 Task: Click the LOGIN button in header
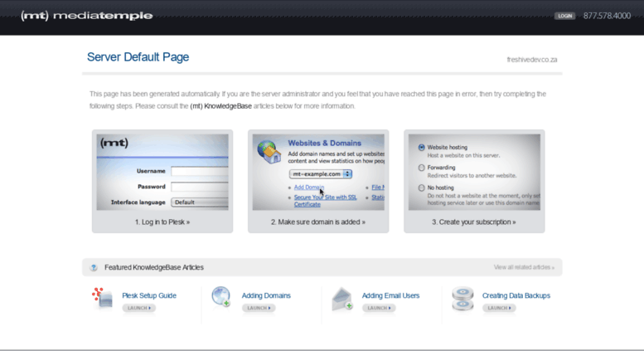(564, 16)
